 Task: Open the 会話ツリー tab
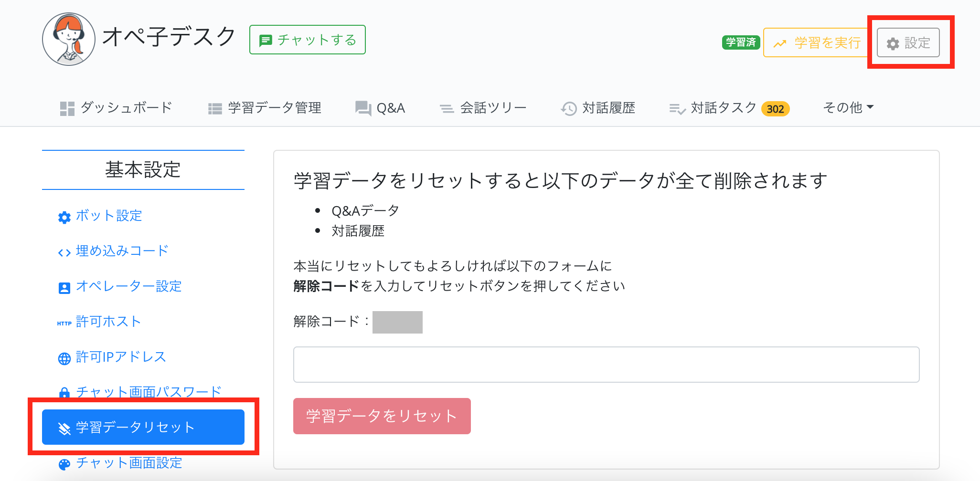(483, 108)
